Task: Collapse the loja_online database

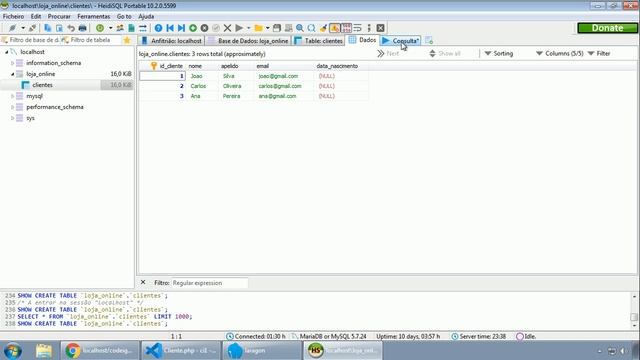Action: [13, 74]
